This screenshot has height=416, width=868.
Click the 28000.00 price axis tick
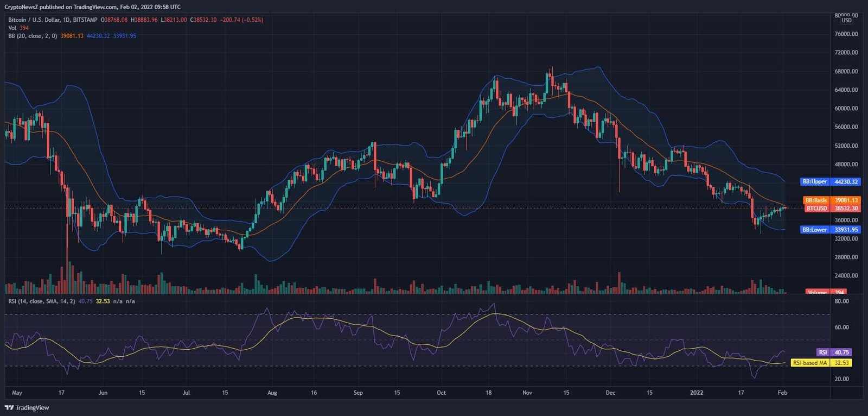846,257
